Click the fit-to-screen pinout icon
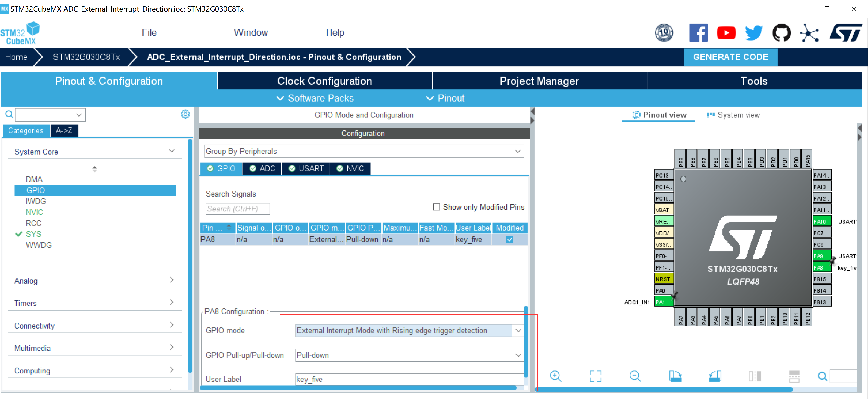Screen dimensions: 868x399 [595, 376]
